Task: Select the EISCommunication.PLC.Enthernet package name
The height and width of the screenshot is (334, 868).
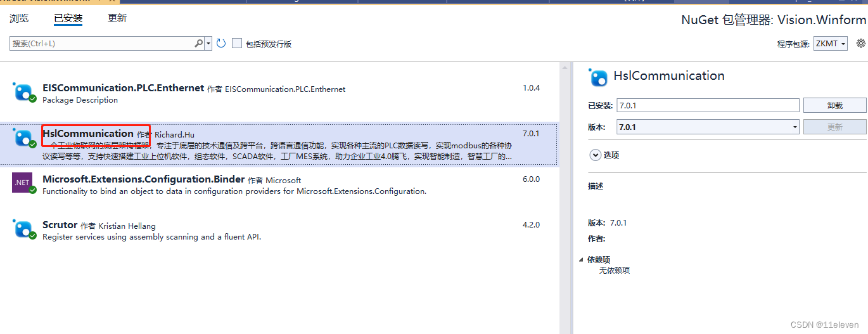Action: tap(123, 88)
